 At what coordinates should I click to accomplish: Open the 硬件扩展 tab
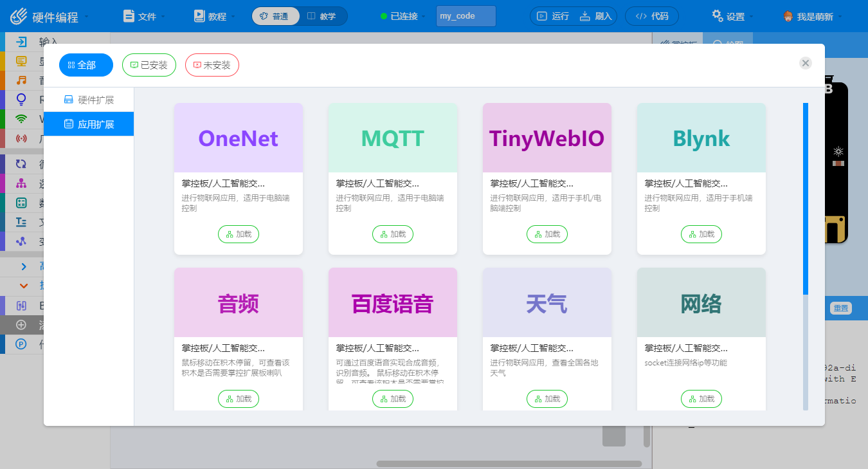tap(89, 100)
